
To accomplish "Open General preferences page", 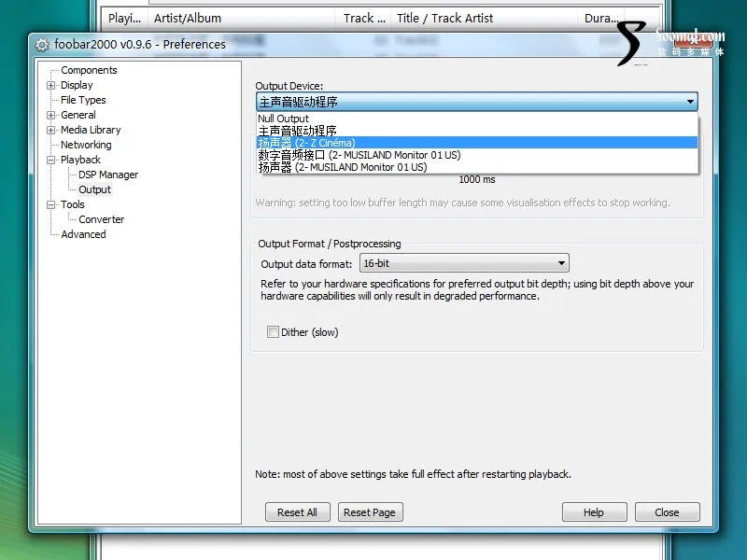I will tap(78, 115).
